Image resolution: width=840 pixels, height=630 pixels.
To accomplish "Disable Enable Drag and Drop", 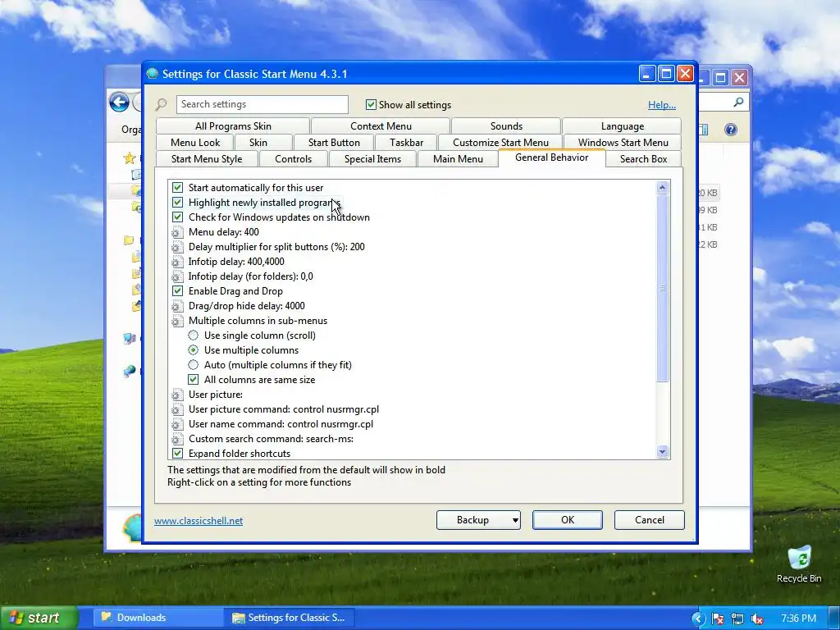I will point(177,291).
